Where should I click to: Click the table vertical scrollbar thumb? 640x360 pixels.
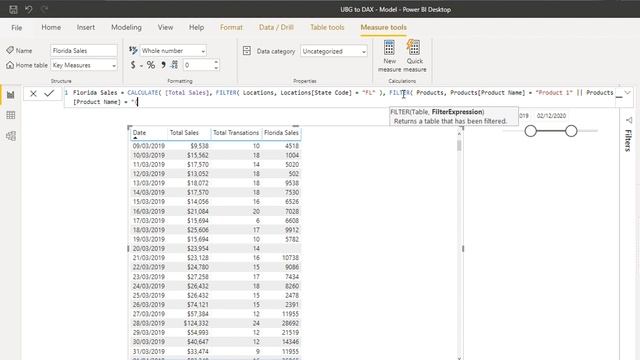pos(459,145)
